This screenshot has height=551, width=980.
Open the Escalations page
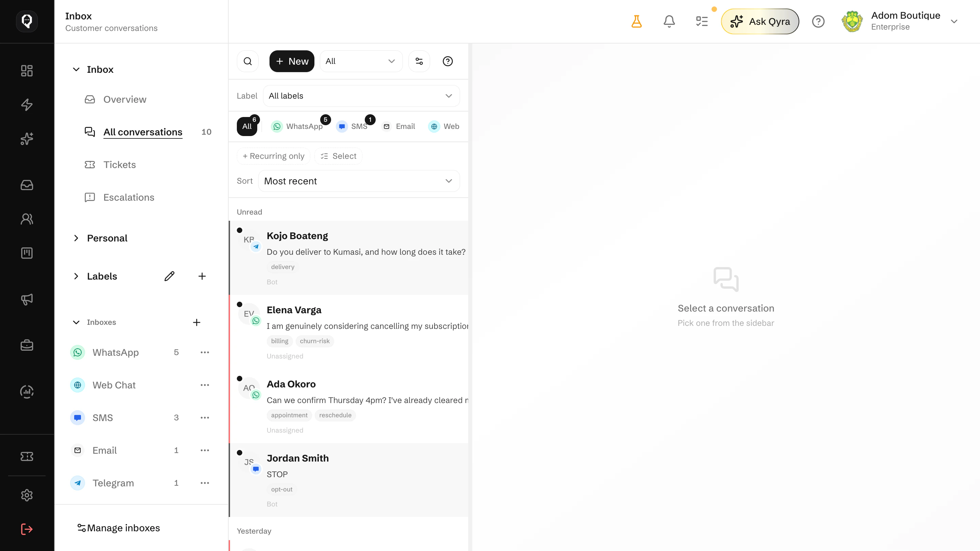pos(129,197)
